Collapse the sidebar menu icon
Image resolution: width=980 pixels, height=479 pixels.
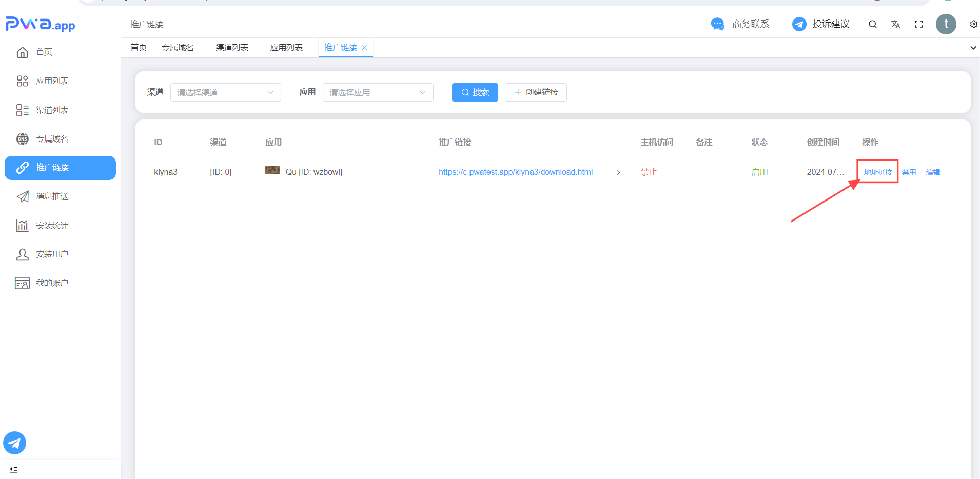(14, 470)
